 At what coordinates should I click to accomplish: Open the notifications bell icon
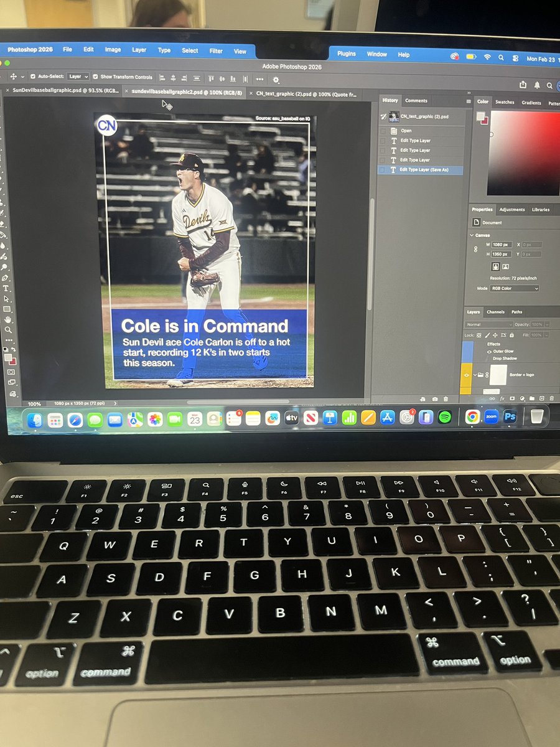(x=537, y=85)
